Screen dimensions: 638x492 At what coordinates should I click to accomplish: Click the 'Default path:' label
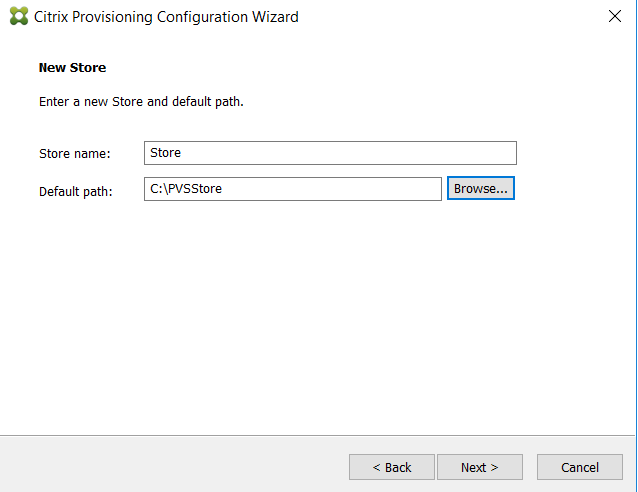click(x=76, y=191)
